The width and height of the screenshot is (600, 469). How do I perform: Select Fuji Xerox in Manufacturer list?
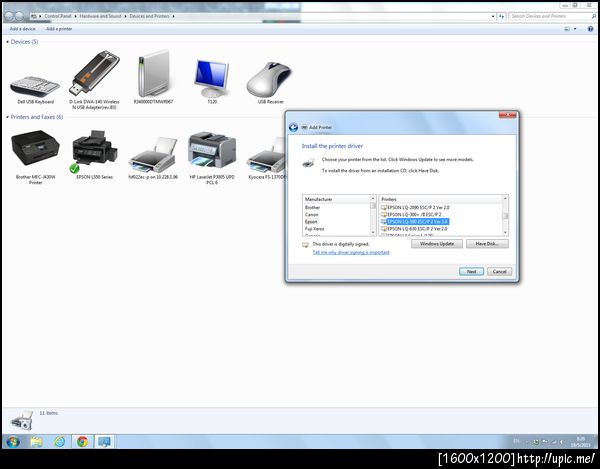tap(314, 229)
